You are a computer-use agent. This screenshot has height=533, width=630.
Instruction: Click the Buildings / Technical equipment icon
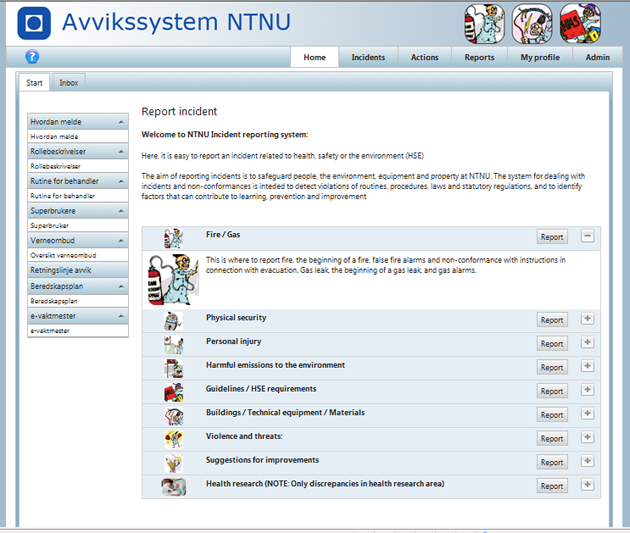(173, 416)
